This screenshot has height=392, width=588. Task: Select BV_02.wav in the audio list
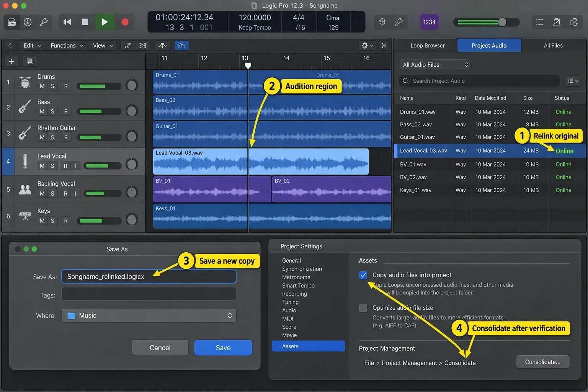click(490, 177)
